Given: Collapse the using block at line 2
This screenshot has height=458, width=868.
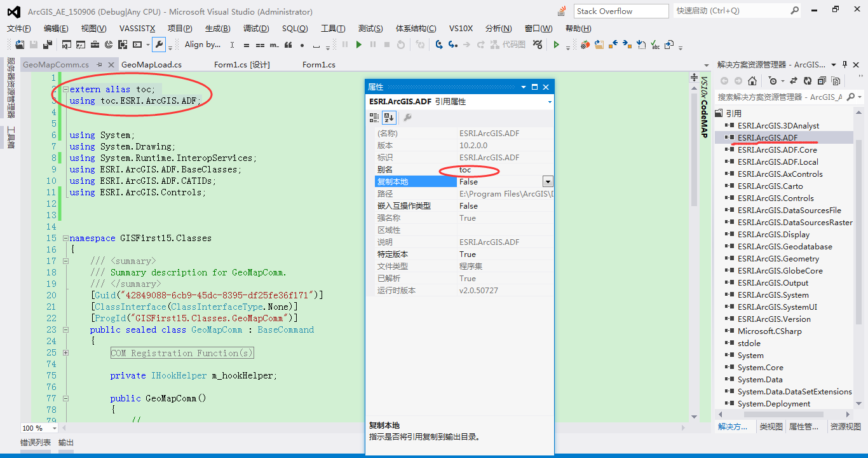Looking at the screenshot, I should pyautogui.click(x=65, y=90).
